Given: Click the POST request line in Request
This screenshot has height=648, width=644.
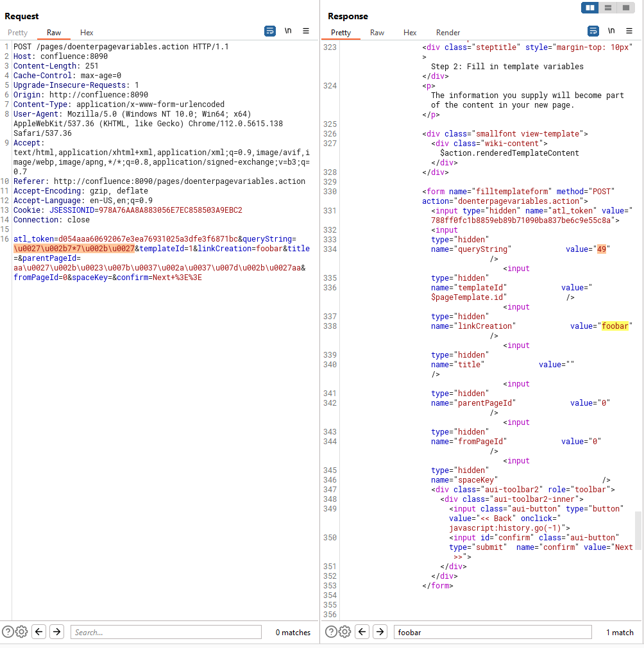Looking at the screenshot, I should coord(121,47).
